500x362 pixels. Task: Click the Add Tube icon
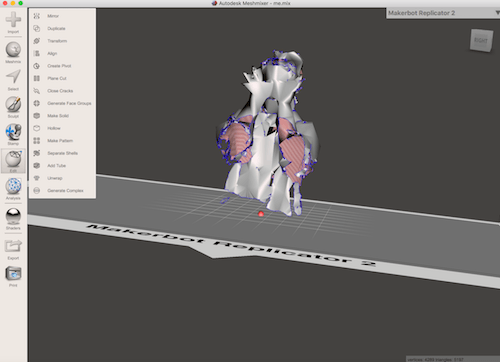click(x=37, y=166)
